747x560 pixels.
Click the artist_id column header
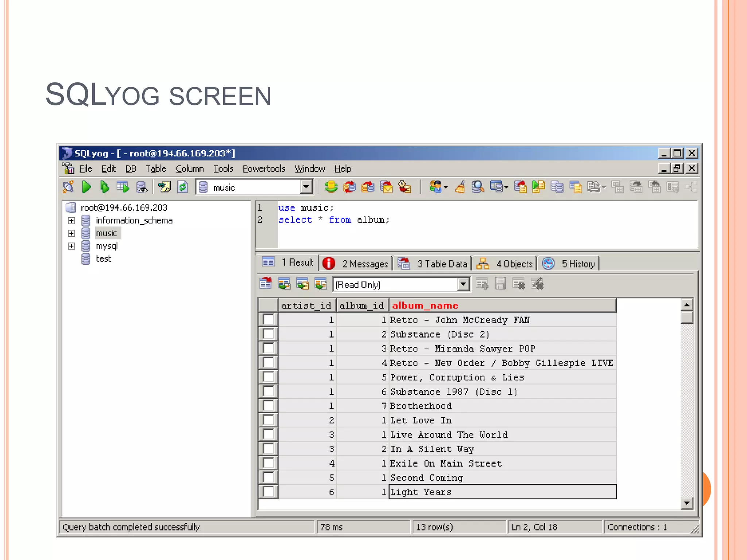coord(307,306)
